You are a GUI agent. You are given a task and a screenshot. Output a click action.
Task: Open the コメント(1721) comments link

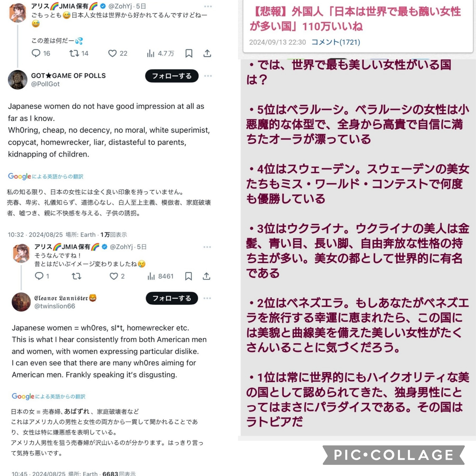click(336, 42)
